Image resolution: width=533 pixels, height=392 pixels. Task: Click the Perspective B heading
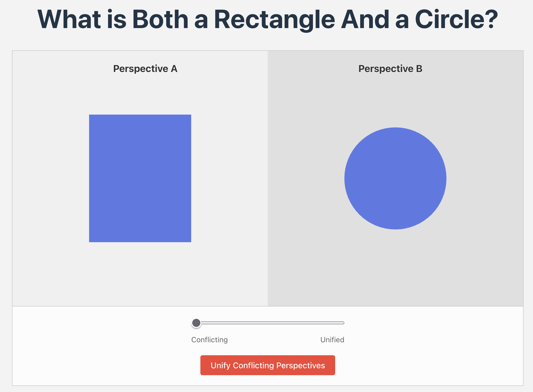[x=390, y=69]
